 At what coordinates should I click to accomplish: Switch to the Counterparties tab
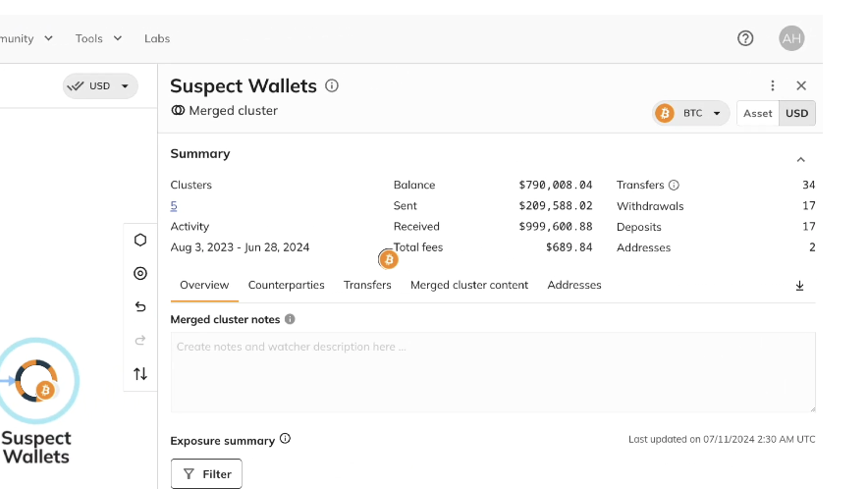click(286, 285)
